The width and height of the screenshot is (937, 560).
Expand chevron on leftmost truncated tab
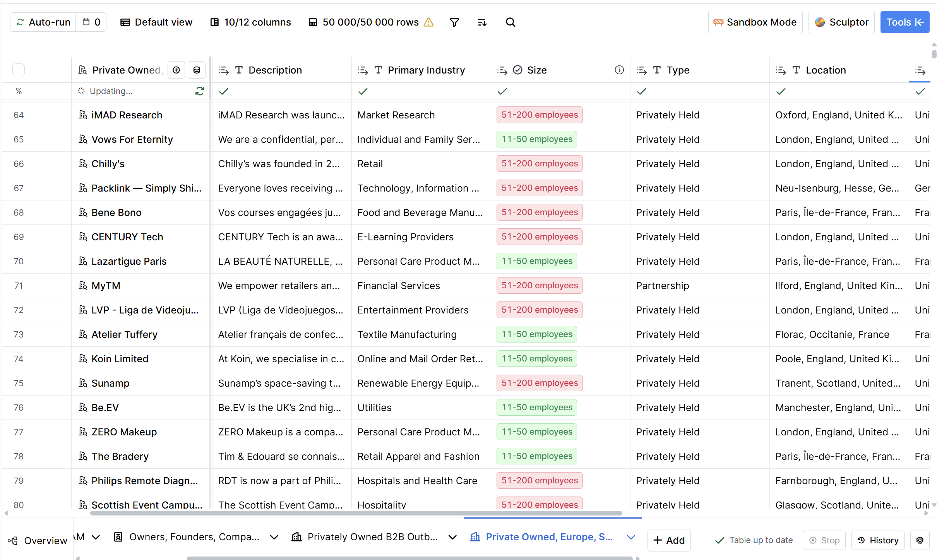[96, 537]
